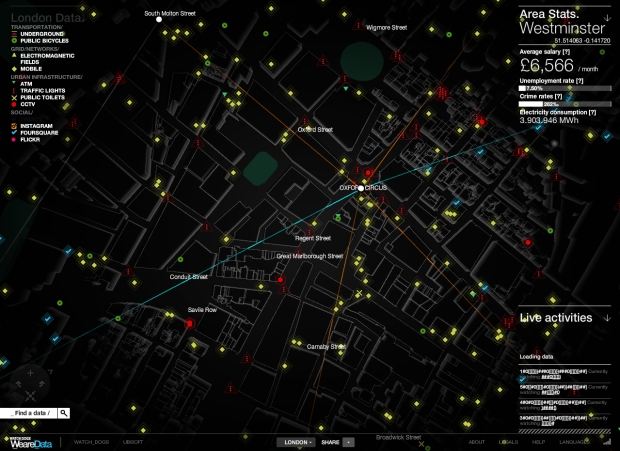Viewport: 620px width, 451px height.
Task: Click the 3.903.946 MWh value
Action: [x=549, y=120]
